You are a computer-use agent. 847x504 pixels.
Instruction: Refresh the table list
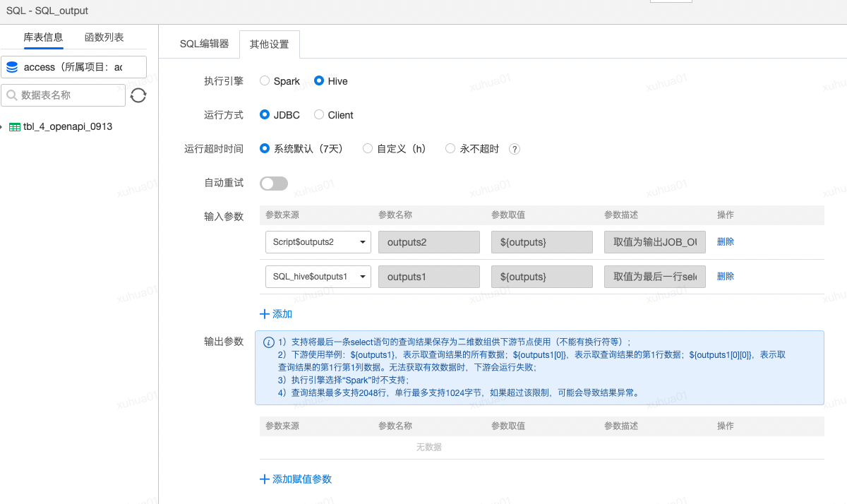[138, 95]
